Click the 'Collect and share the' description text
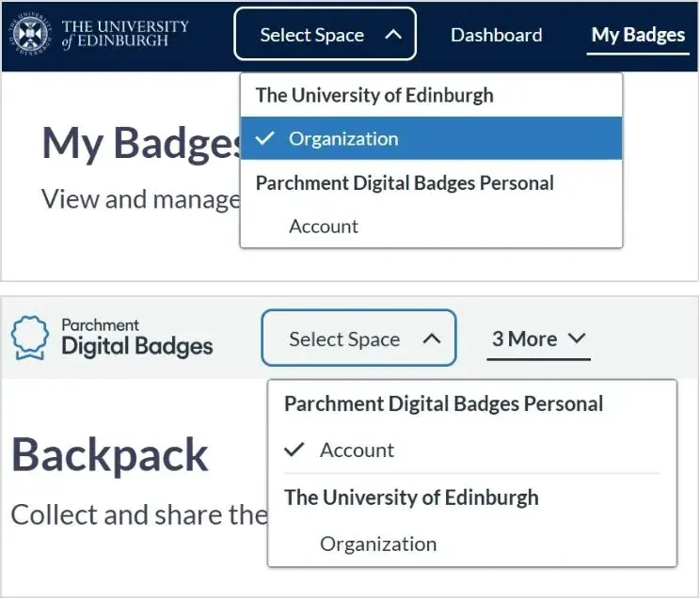This screenshot has width=700, height=599. [x=139, y=514]
